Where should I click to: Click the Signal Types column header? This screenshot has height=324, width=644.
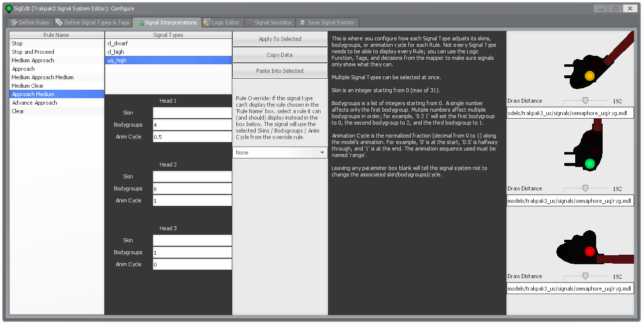(168, 35)
